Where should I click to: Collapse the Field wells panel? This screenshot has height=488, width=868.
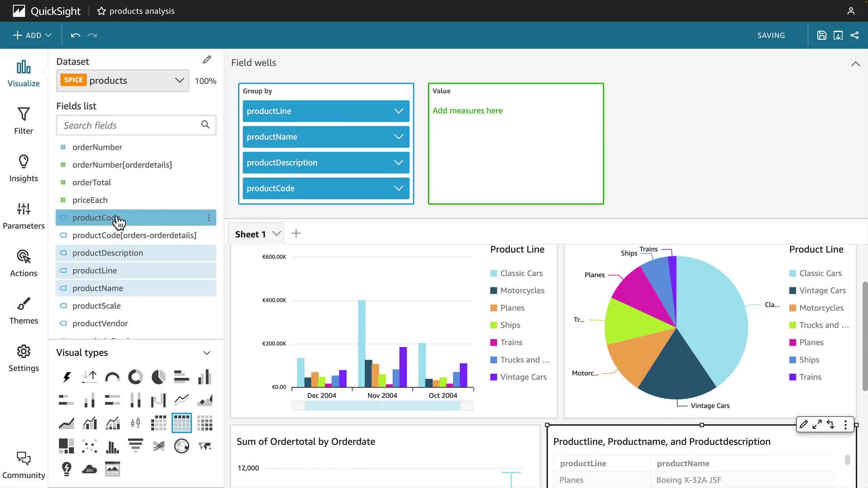point(855,64)
